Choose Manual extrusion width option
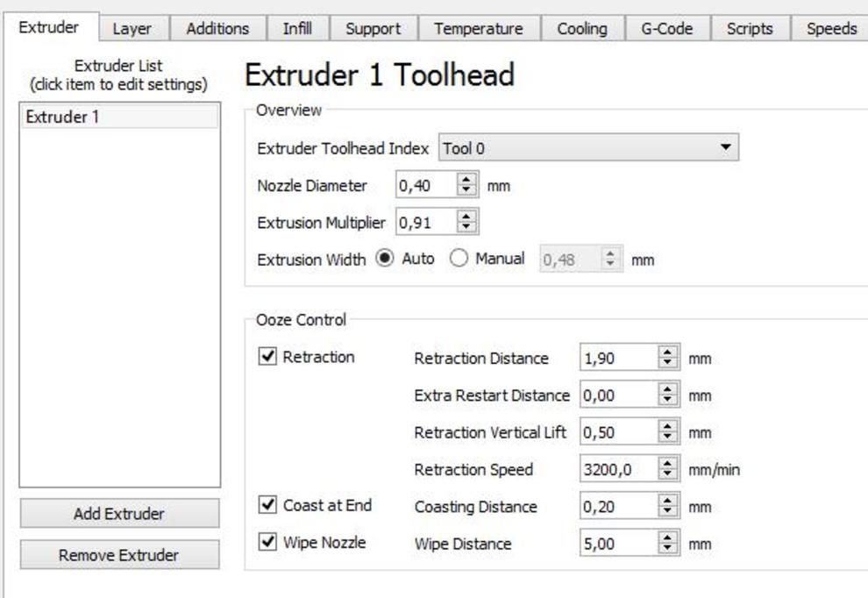Image resolution: width=868 pixels, height=598 pixels. tap(458, 260)
